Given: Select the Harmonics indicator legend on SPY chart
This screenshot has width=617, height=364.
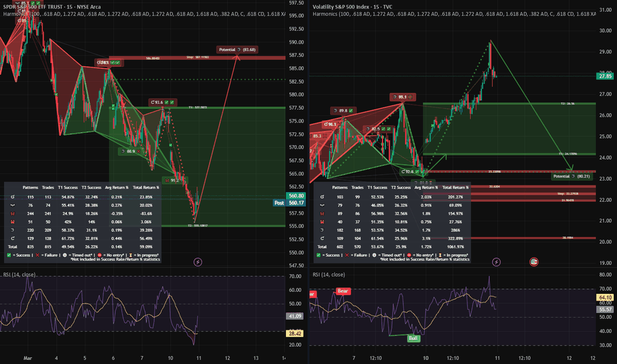Looking at the screenshot, I should [144, 14].
